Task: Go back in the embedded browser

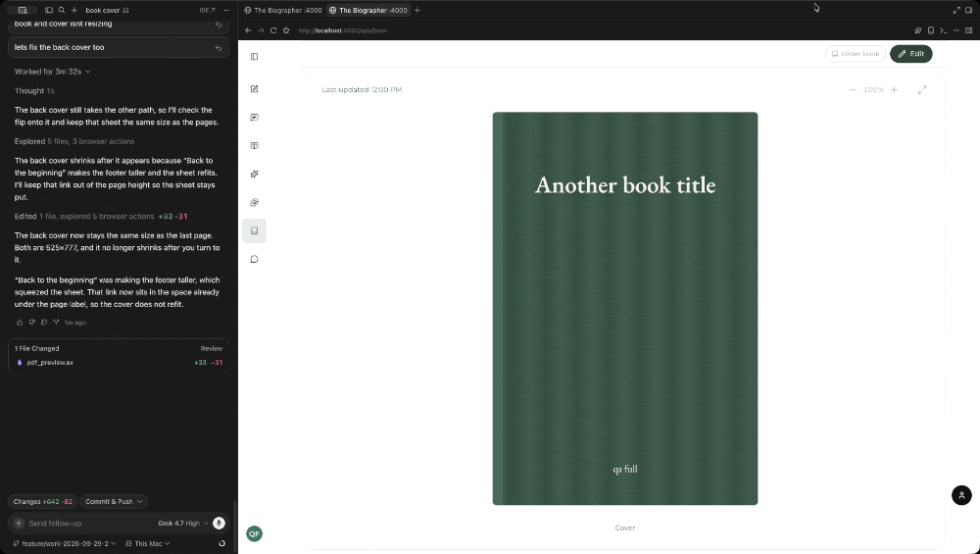Action: 248,30
